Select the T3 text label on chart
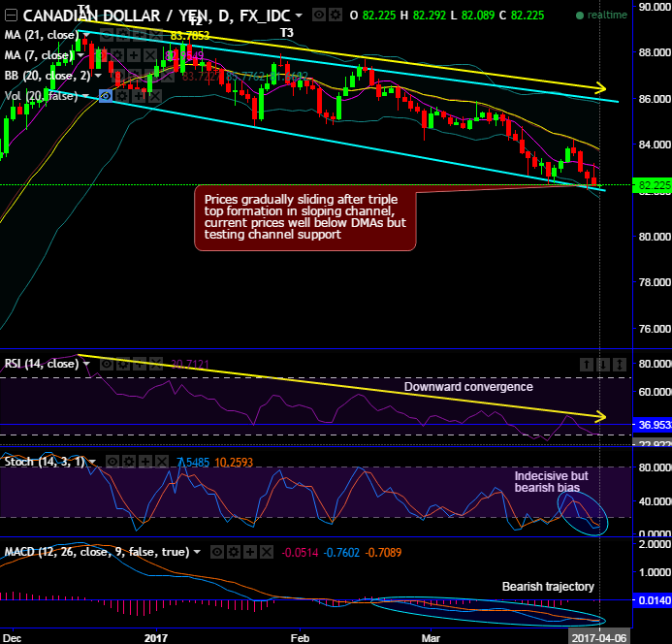 point(287,33)
